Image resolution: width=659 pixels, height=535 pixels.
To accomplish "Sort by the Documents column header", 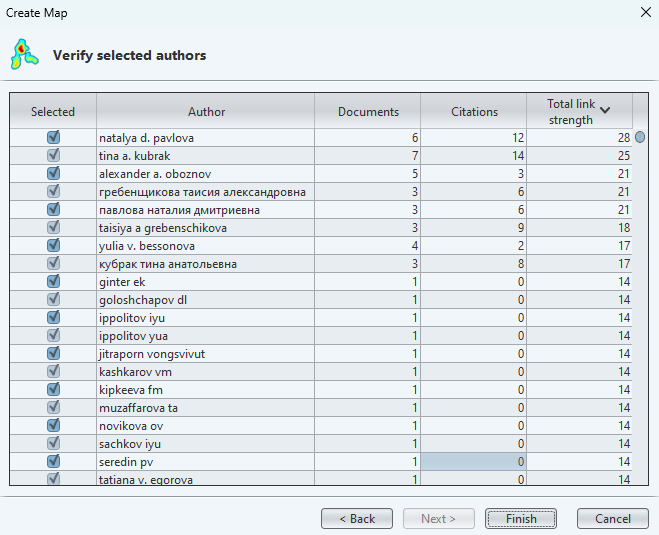I will (368, 112).
